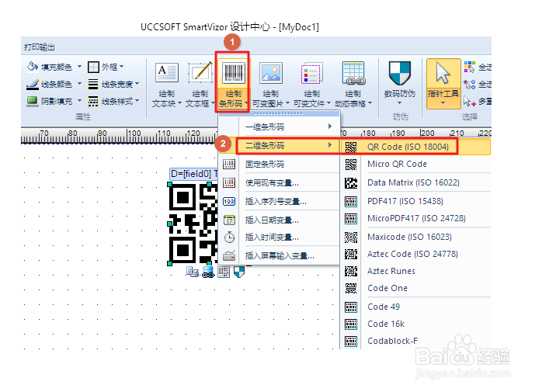The width and height of the screenshot is (542, 392).
Task: Choose Code 16k barcode type
Action: point(416,324)
